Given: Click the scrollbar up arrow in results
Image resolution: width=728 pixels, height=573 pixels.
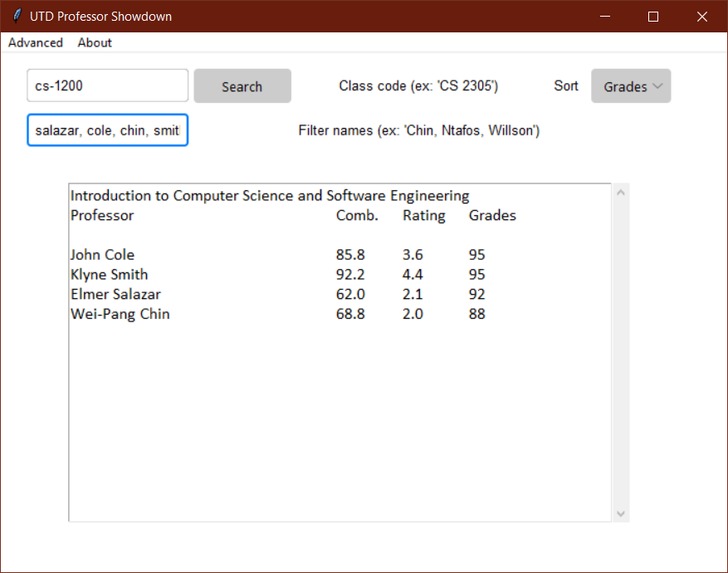Looking at the screenshot, I should click(x=621, y=192).
